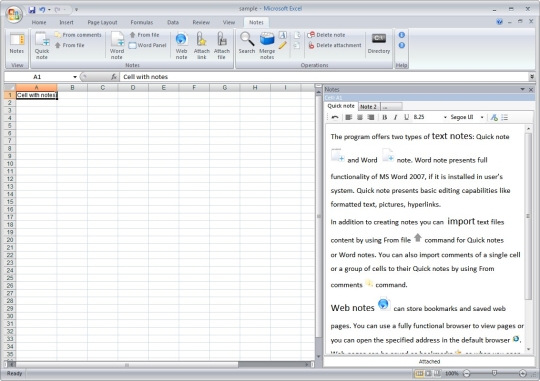Toggle underline in the note editor
The image size is (540, 381).
(x=406, y=117)
